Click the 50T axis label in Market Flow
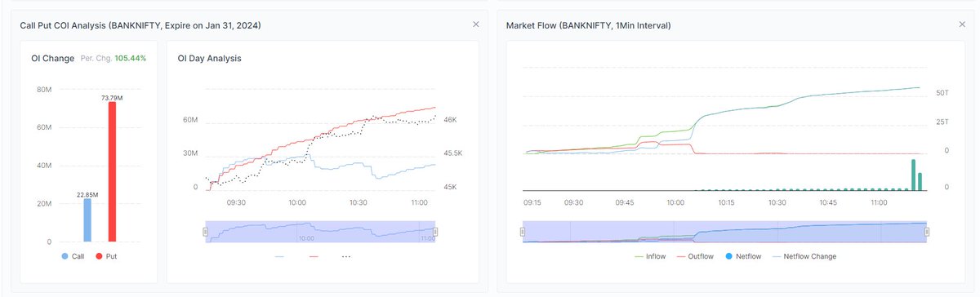Viewport: 980px width, 297px height. tap(942, 93)
